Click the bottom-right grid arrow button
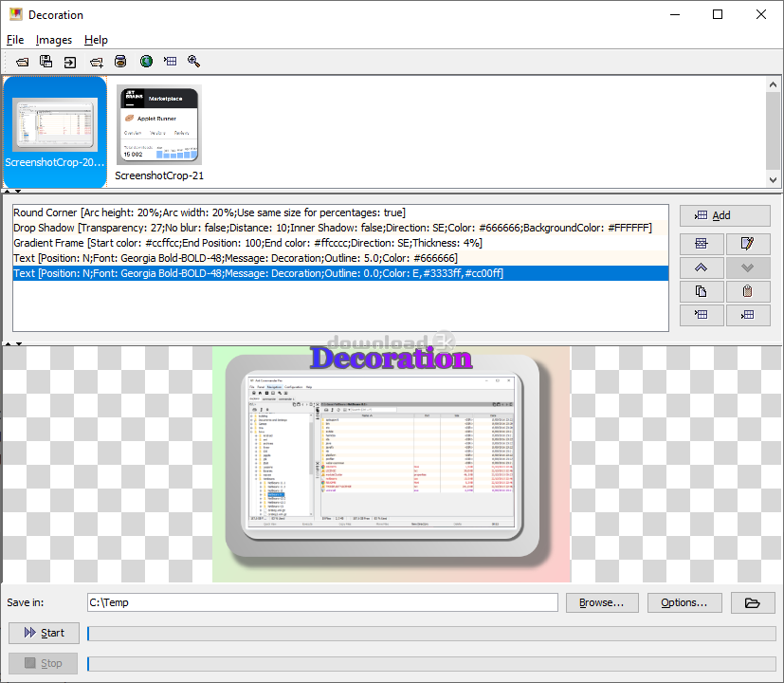Image resolution: width=784 pixels, height=683 pixels. 747,315
